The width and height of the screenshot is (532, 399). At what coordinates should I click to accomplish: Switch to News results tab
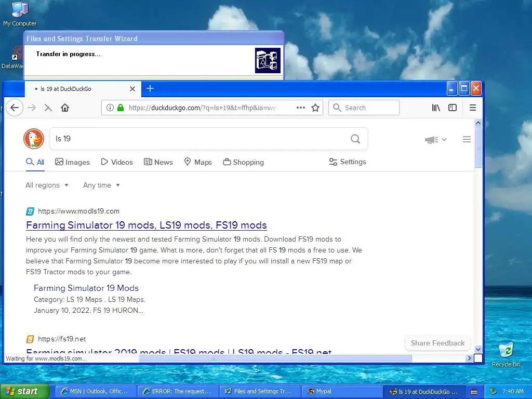click(158, 162)
